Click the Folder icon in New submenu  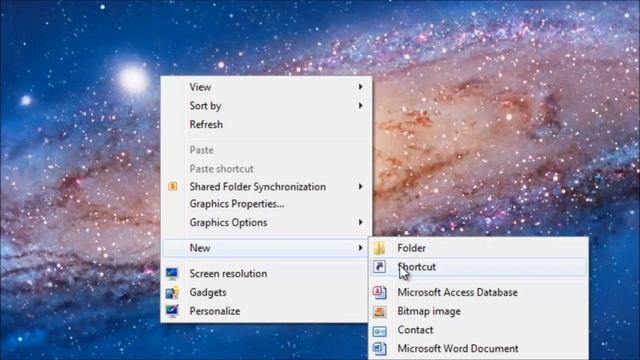coord(379,248)
